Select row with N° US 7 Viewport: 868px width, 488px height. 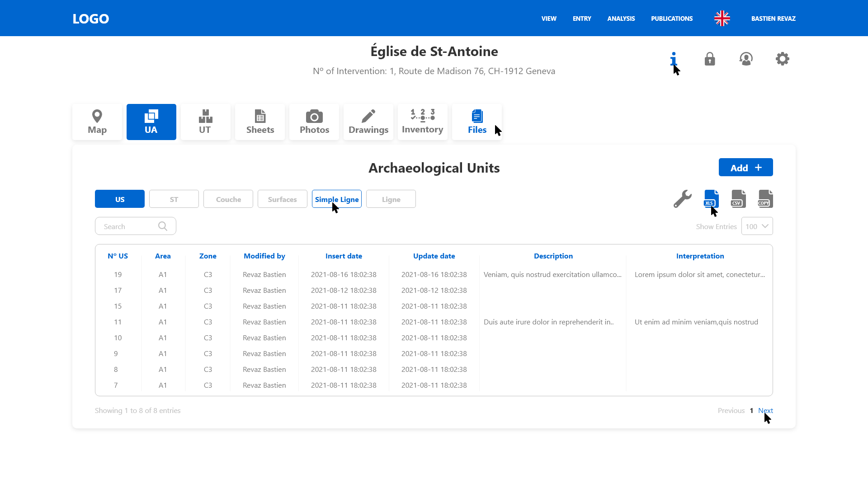(434, 385)
